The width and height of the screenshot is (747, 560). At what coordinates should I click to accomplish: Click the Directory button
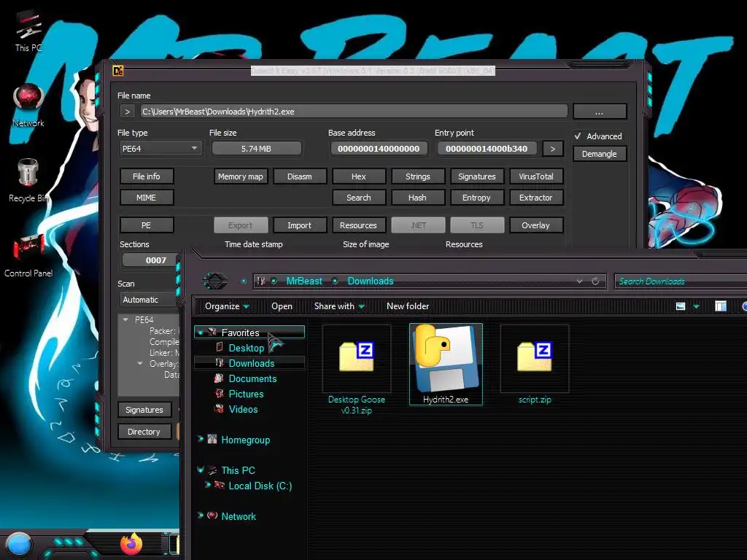pos(144,432)
